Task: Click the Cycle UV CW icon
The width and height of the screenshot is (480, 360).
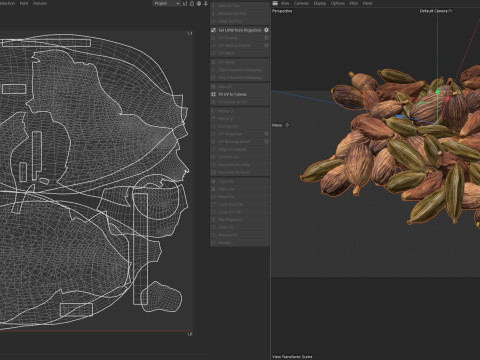Action: (x=214, y=212)
